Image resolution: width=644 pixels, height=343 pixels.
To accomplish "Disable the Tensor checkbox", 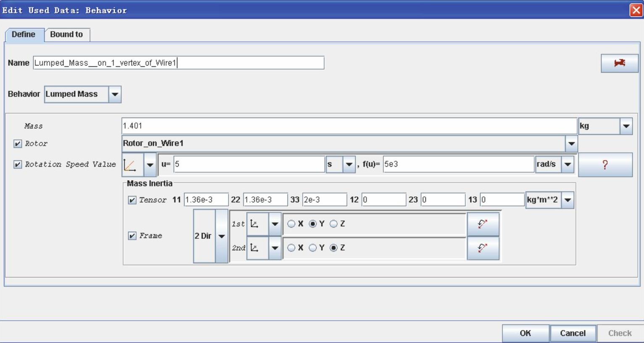I will tap(132, 200).
